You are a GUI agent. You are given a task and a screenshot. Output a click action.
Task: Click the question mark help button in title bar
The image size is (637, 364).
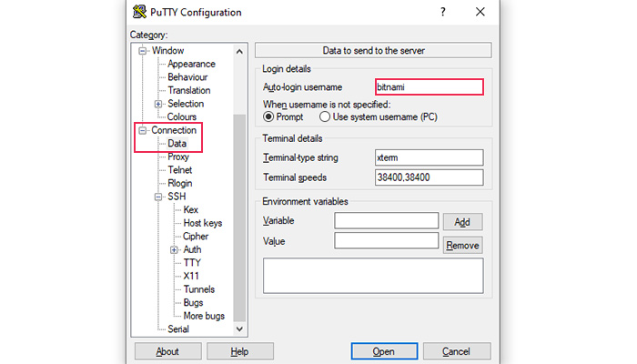point(443,12)
